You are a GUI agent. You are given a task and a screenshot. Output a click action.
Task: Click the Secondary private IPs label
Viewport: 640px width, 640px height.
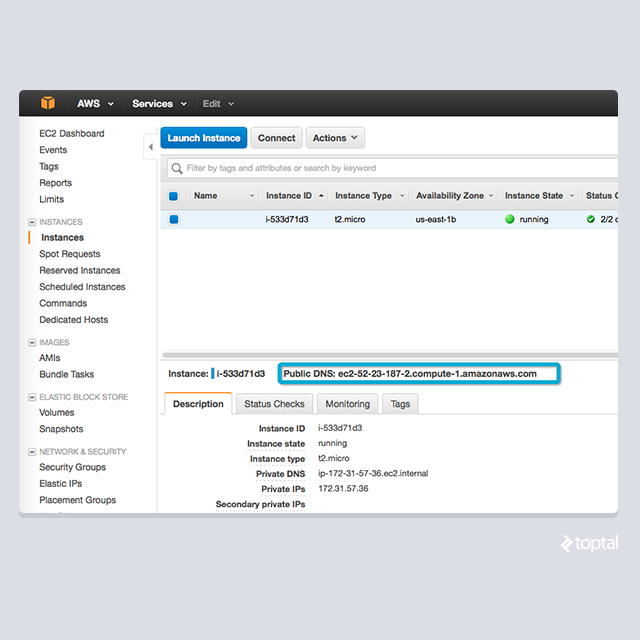260,504
